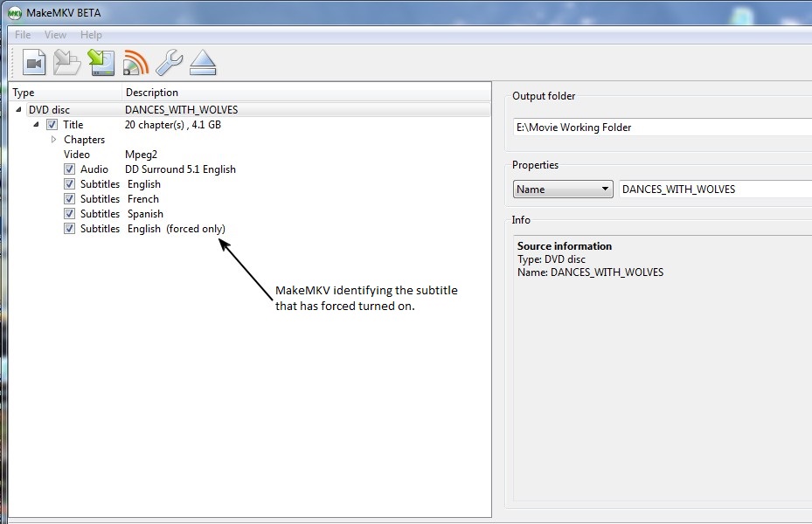
Task: Click the MakeMKV logo in title bar
Action: pos(15,13)
